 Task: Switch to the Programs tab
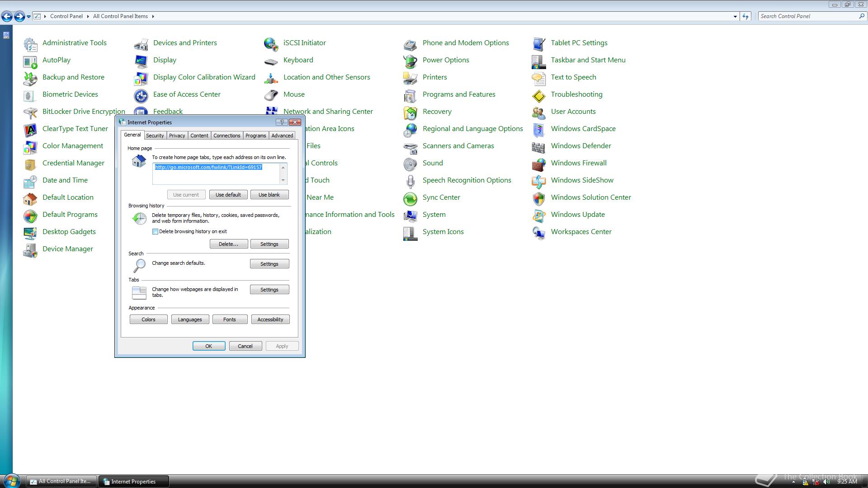[x=255, y=136]
